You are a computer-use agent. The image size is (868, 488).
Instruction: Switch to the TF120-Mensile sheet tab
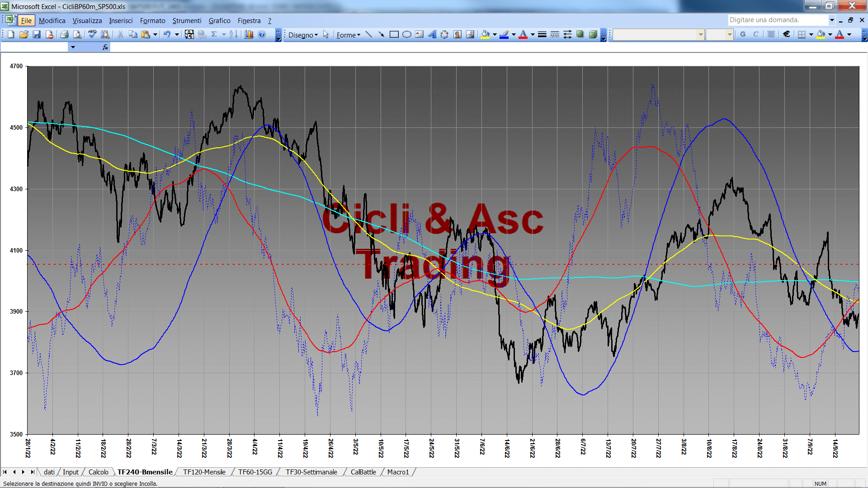pyautogui.click(x=204, y=472)
